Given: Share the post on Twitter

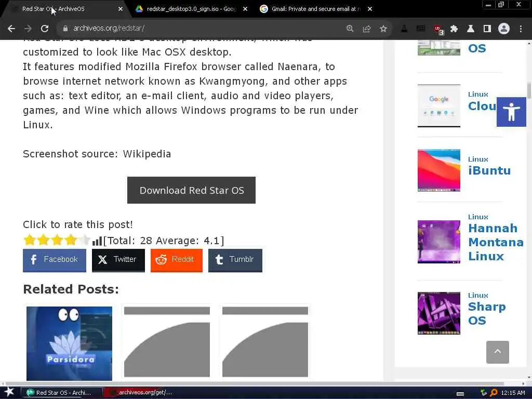Looking at the screenshot, I should (x=118, y=260).
